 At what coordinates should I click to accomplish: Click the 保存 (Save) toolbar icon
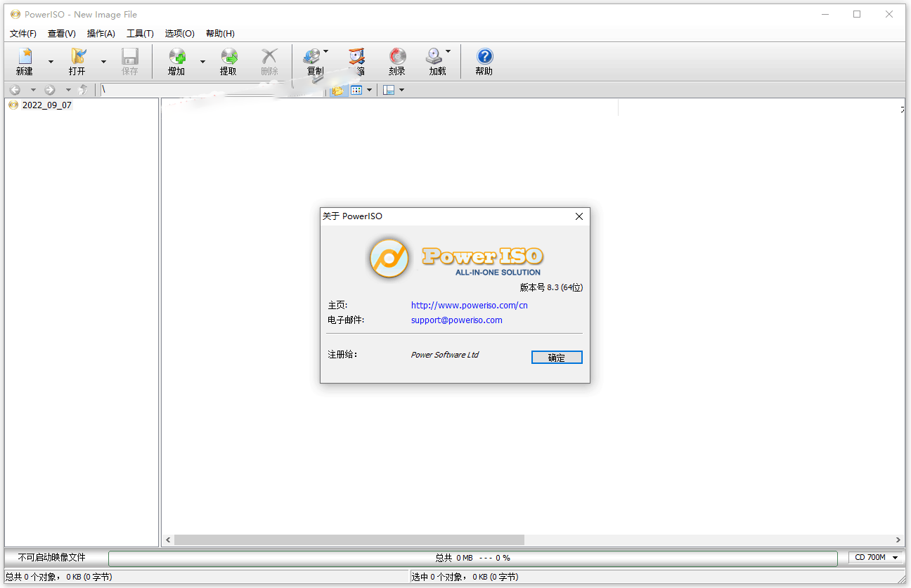coord(130,57)
